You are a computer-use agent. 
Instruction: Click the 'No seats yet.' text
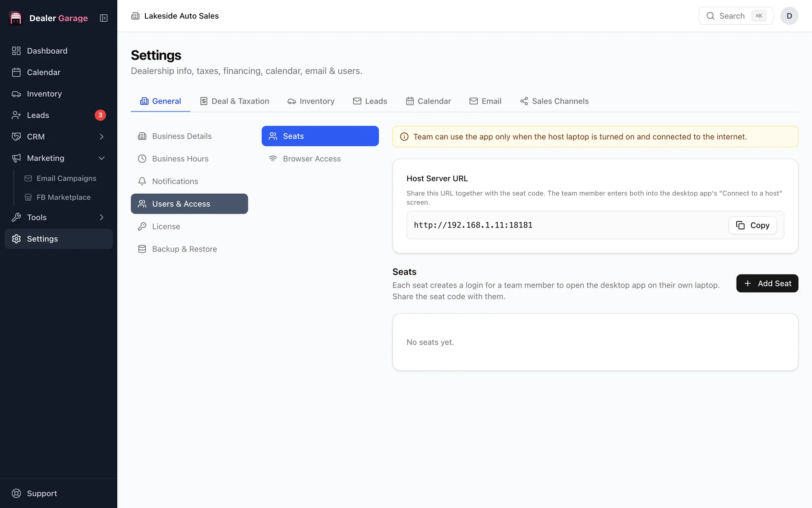click(x=430, y=342)
